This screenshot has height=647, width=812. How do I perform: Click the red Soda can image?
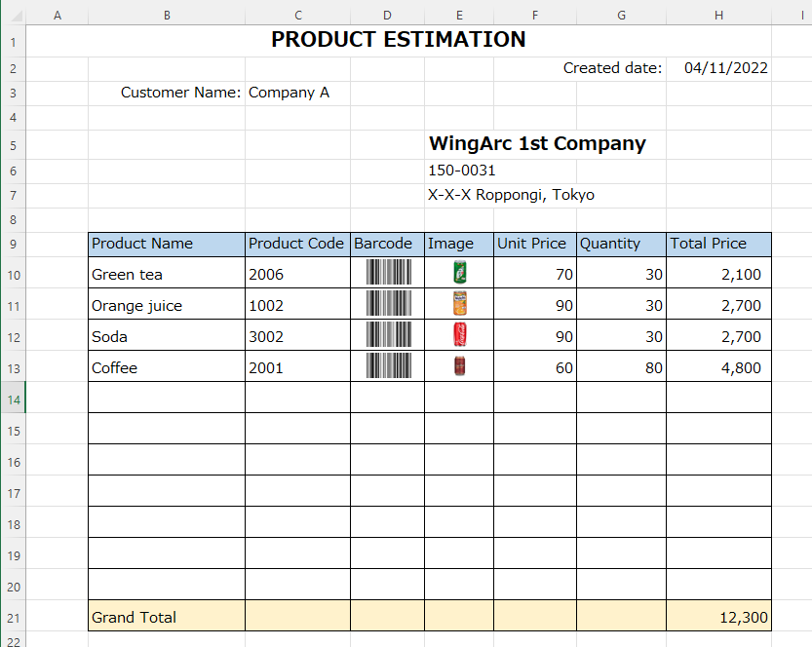point(460,335)
